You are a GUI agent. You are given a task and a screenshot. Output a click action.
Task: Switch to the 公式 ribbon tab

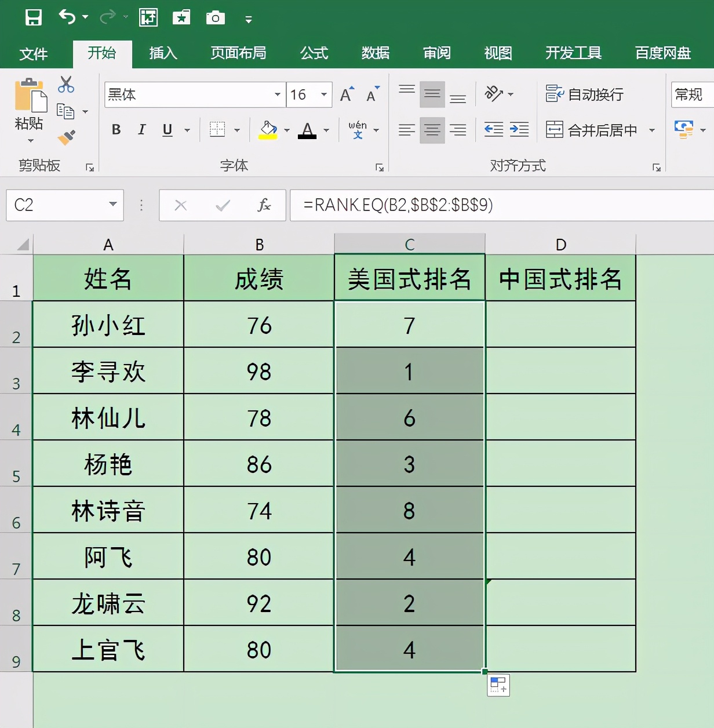pos(314,53)
